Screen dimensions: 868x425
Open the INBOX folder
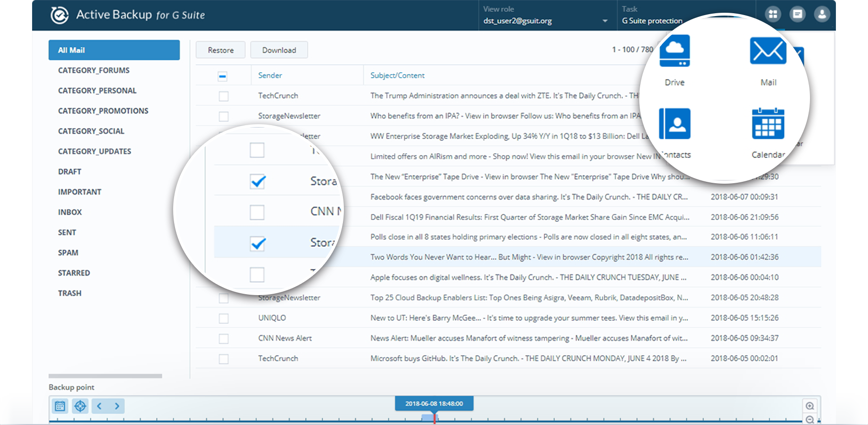click(x=70, y=212)
